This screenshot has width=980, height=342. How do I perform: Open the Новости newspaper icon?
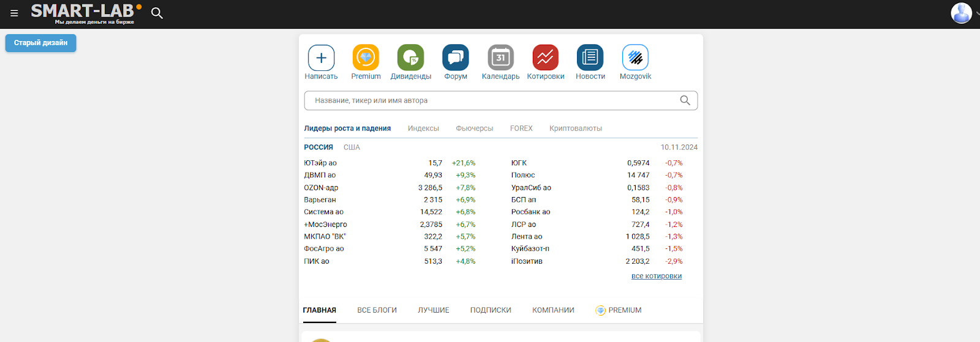tap(590, 58)
